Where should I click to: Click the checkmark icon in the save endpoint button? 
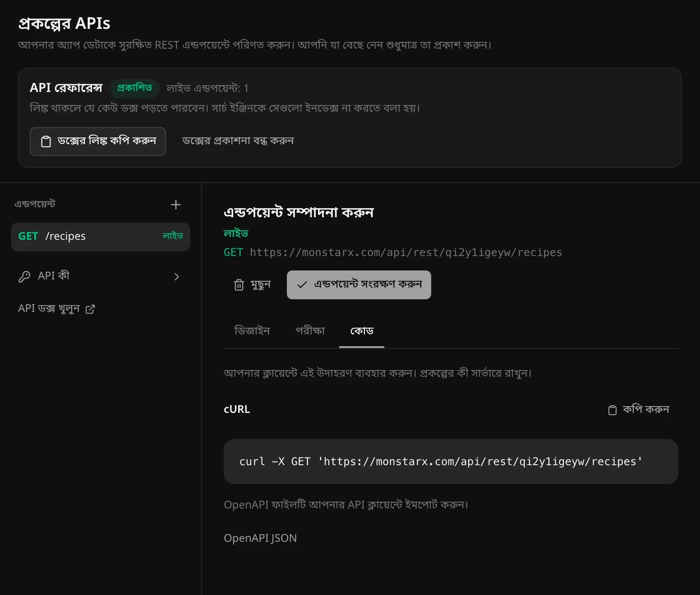tap(302, 285)
